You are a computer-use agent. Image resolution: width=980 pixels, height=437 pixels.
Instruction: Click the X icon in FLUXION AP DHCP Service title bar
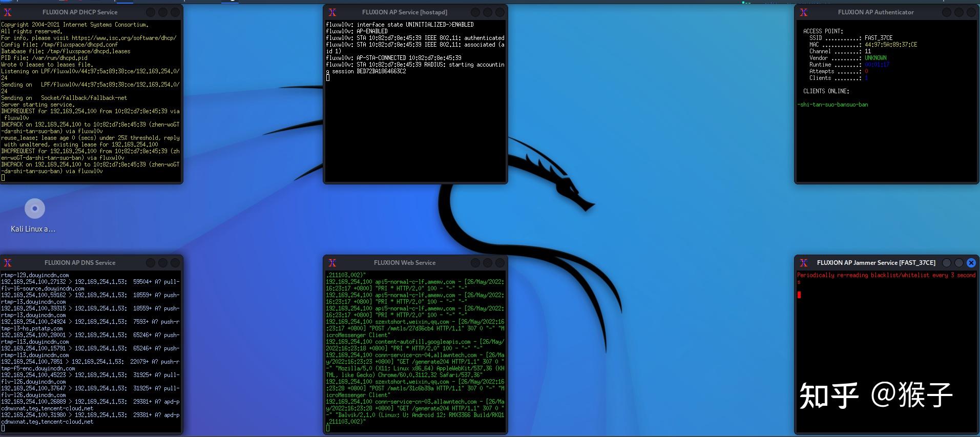[x=8, y=12]
